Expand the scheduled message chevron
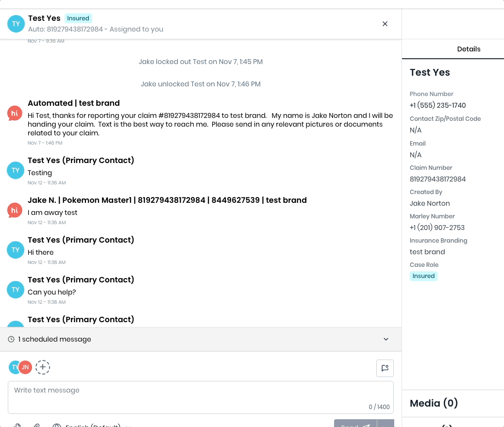Screen dimensions: 504x427 click(386, 339)
